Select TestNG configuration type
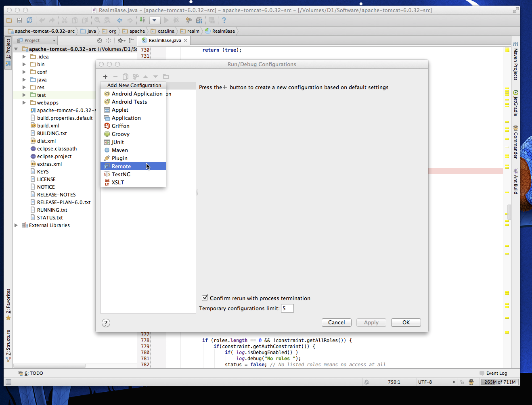Viewport: 532px width, 405px height. pos(133,174)
